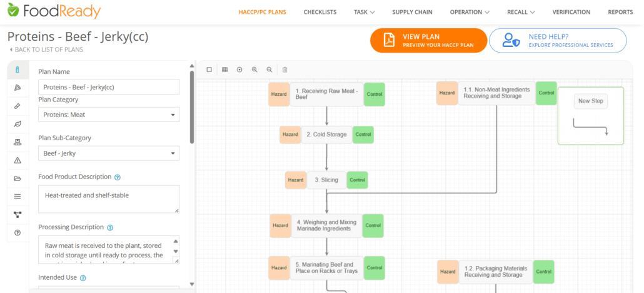Click the Plan Name input field
The image size is (644, 293).
tap(108, 87)
